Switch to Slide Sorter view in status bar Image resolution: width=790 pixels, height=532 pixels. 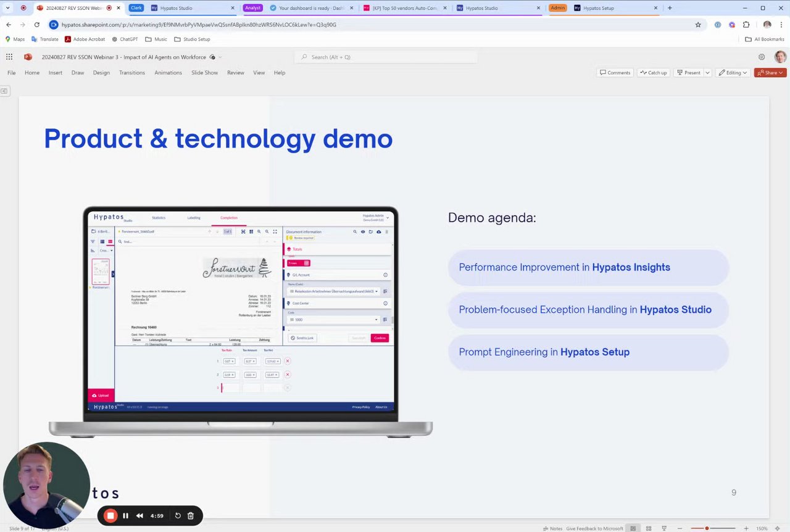(649, 528)
